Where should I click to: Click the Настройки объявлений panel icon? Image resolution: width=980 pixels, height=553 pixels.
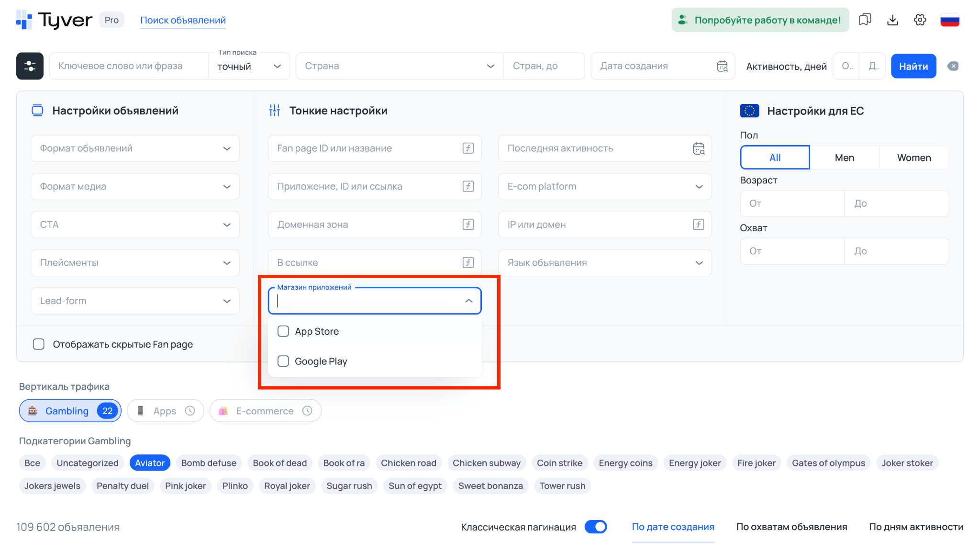coord(37,111)
